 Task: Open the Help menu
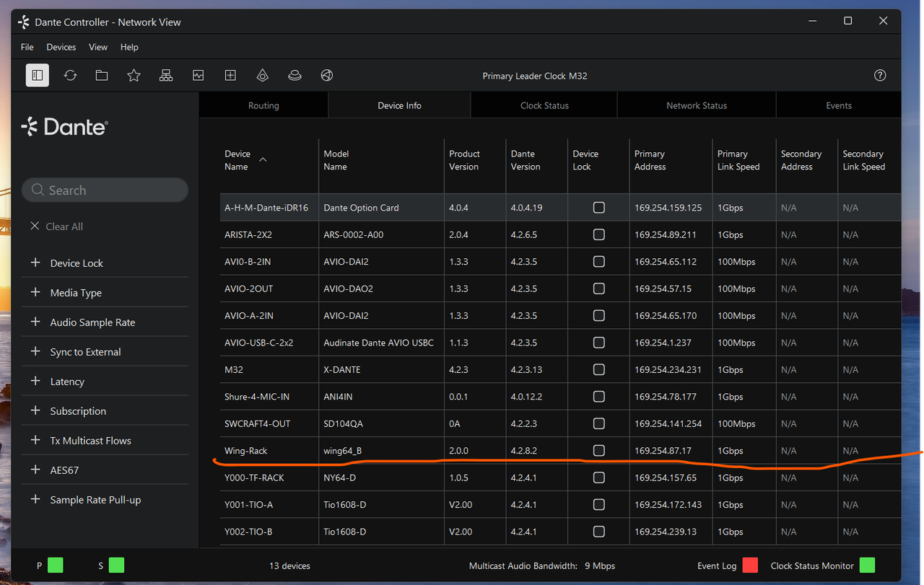[x=129, y=47]
